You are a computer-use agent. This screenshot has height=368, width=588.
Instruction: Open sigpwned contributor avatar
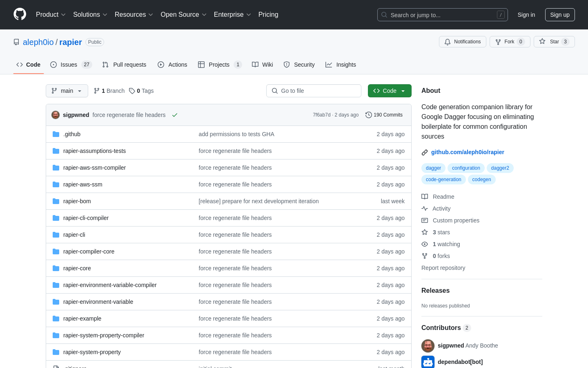coord(428,346)
